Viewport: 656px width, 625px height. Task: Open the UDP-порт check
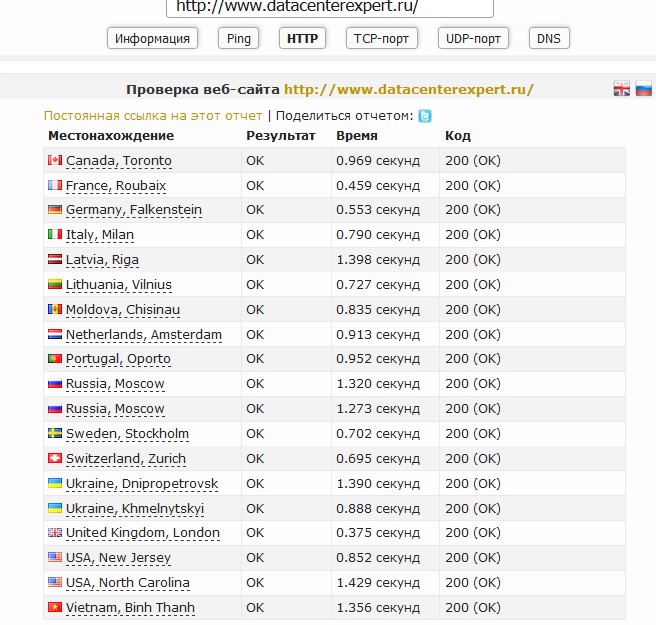(473, 38)
